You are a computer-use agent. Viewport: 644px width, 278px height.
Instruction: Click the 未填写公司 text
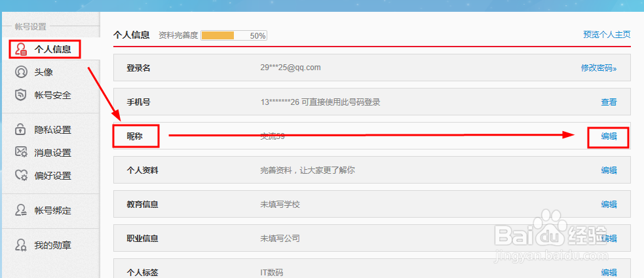point(280,238)
